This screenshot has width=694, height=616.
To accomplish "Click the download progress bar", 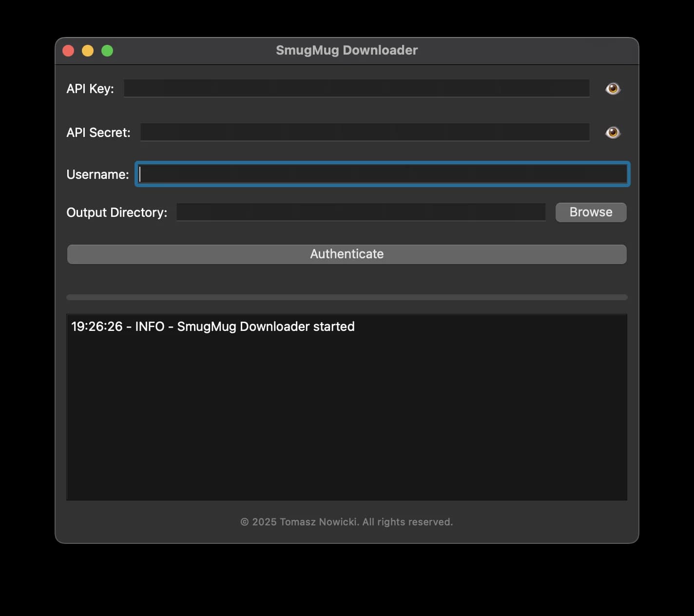I will (347, 297).
